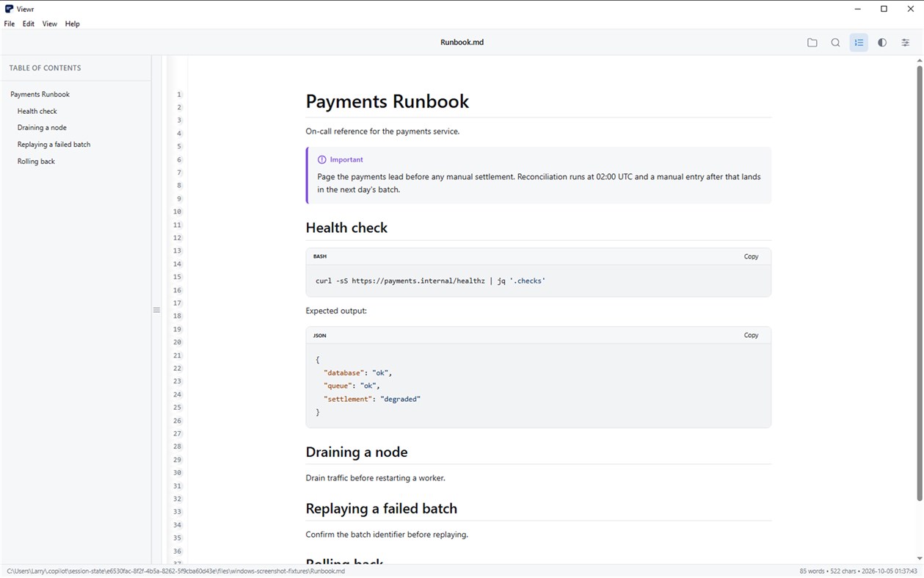The height and width of the screenshot is (578, 924).
Task: Click the curl command line in BASH block
Action: pyautogui.click(x=430, y=281)
